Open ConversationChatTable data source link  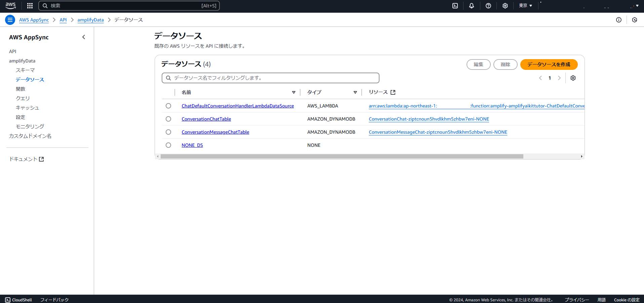click(x=206, y=119)
